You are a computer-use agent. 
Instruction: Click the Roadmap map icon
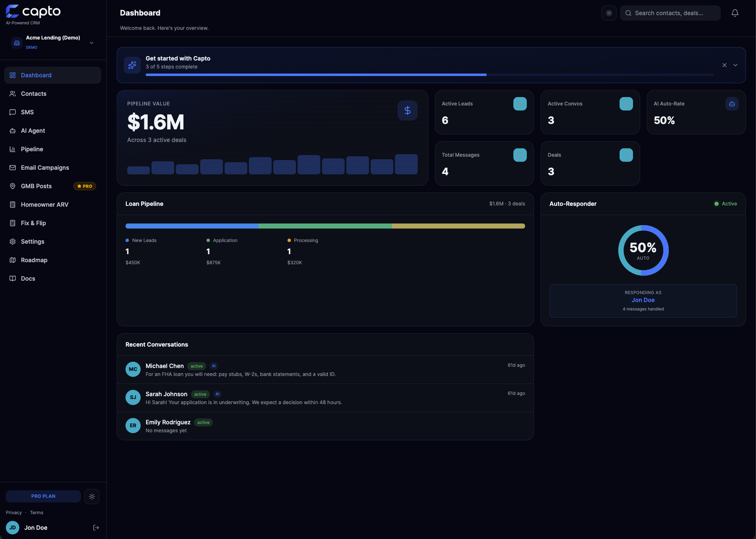pyautogui.click(x=13, y=260)
